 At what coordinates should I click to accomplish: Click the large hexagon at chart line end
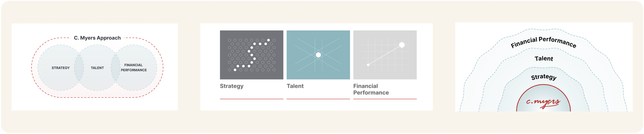pos(402,45)
